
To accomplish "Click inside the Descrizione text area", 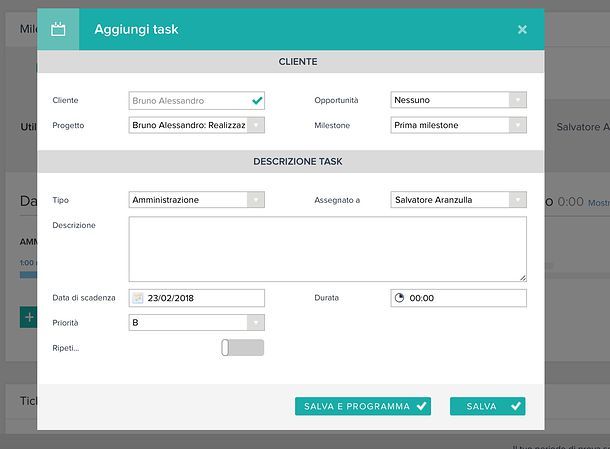I will (x=328, y=249).
